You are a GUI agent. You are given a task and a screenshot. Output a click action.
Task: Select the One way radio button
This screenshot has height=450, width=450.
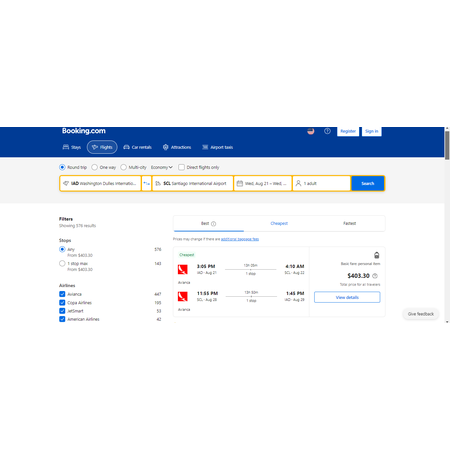tap(95, 167)
